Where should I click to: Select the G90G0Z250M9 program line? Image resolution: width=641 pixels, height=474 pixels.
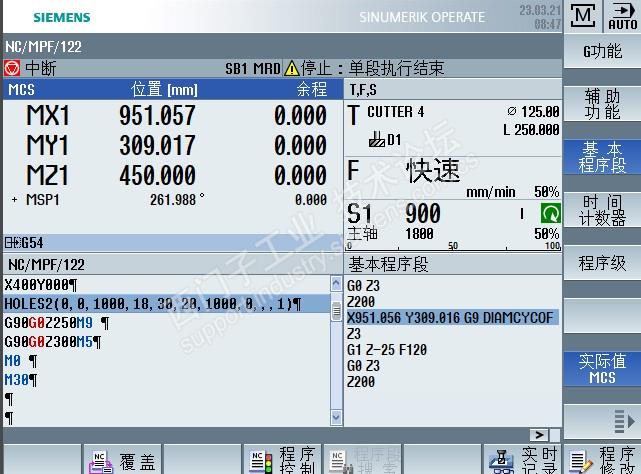tap(167, 323)
